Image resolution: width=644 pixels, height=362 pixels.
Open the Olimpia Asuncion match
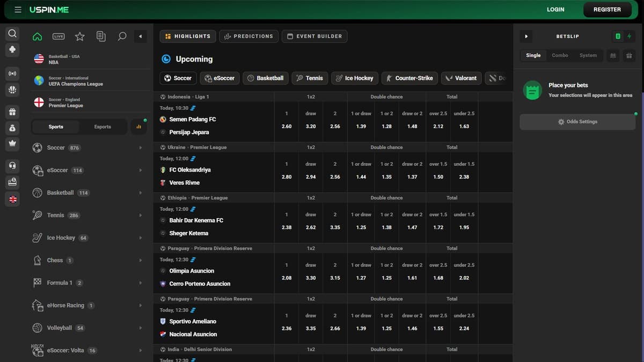[x=192, y=271]
